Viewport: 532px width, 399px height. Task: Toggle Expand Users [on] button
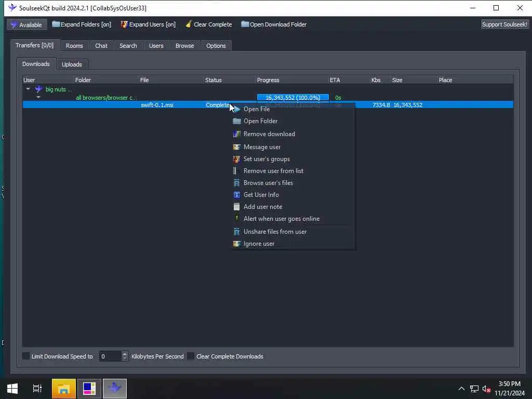(x=148, y=24)
